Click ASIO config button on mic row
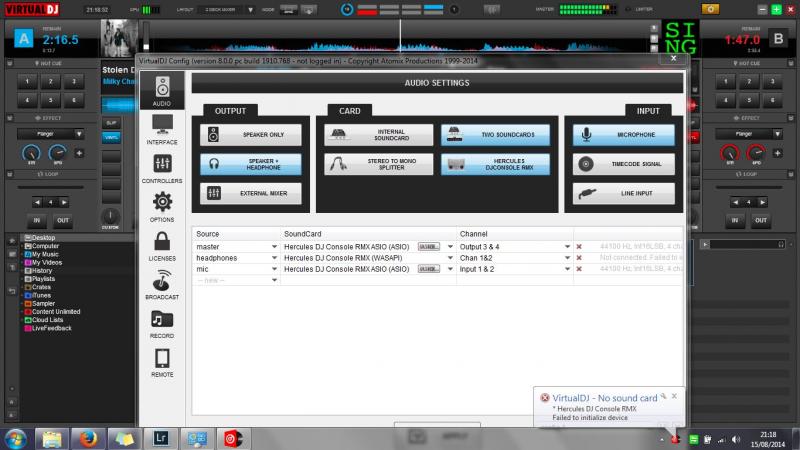The height and width of the screenshot is (450, 800). (429, 269)
